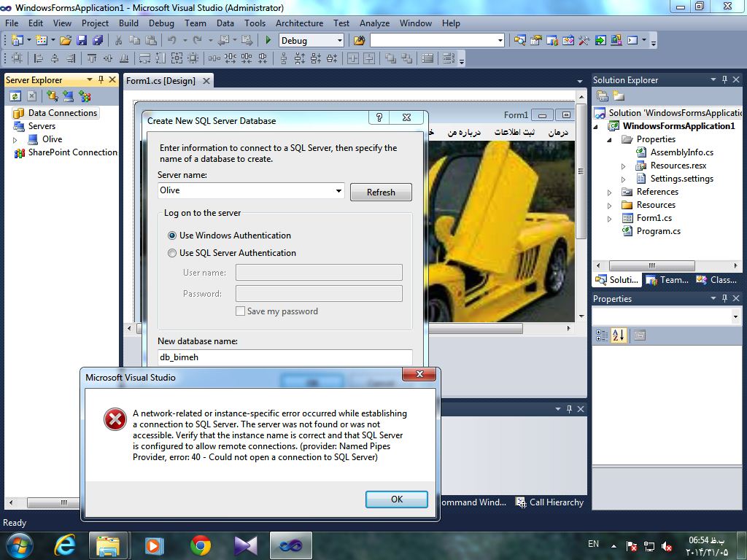Screen dimensions: 747x560
Task: Click the New database name field
Action: 285,357
